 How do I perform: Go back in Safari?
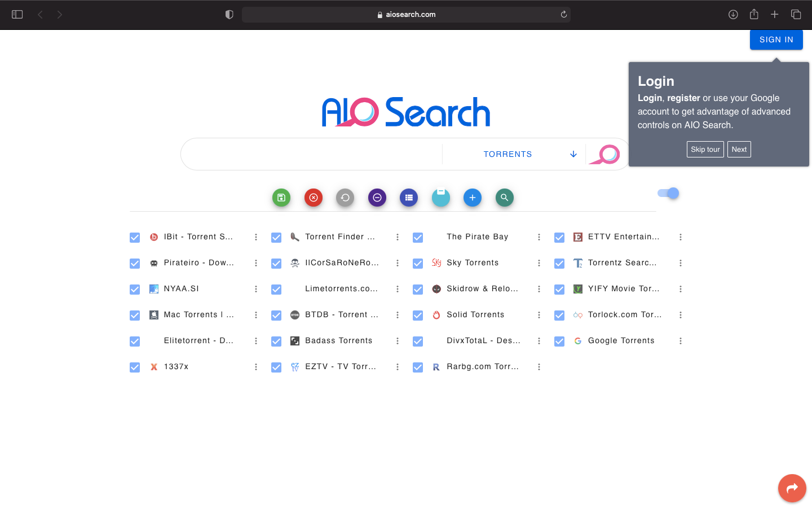(x=40, y=15)
